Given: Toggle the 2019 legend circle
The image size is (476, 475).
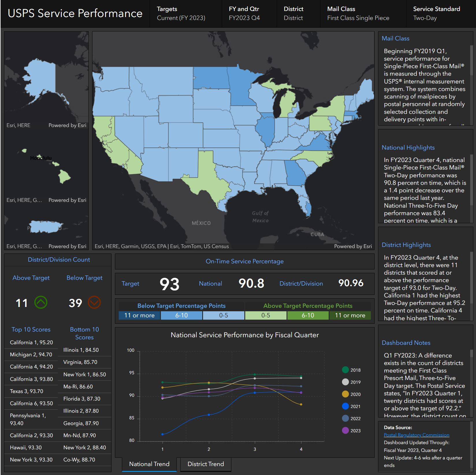Looking at the screenshot, I should coord(345,382).
